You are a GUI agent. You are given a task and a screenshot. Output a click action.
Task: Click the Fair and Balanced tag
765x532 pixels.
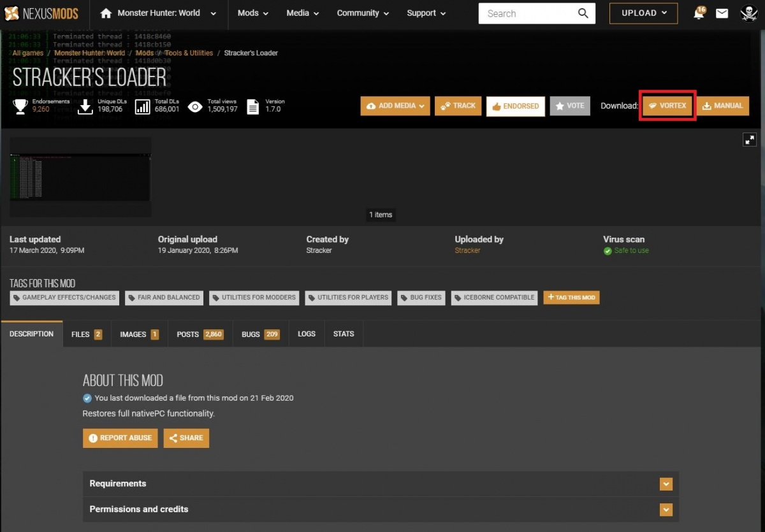point(164,298)
